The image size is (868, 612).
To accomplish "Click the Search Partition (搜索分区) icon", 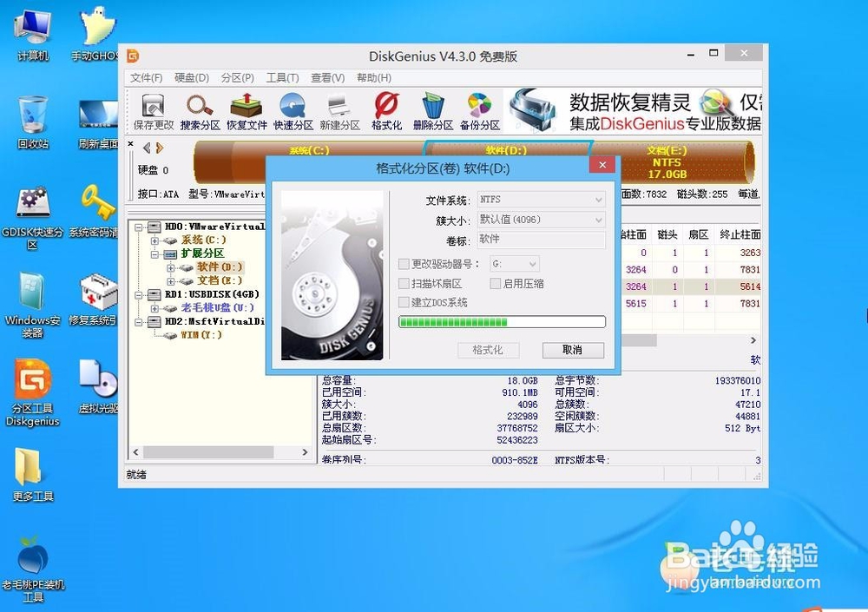I will pyautogui.click(x=200, y=111).
